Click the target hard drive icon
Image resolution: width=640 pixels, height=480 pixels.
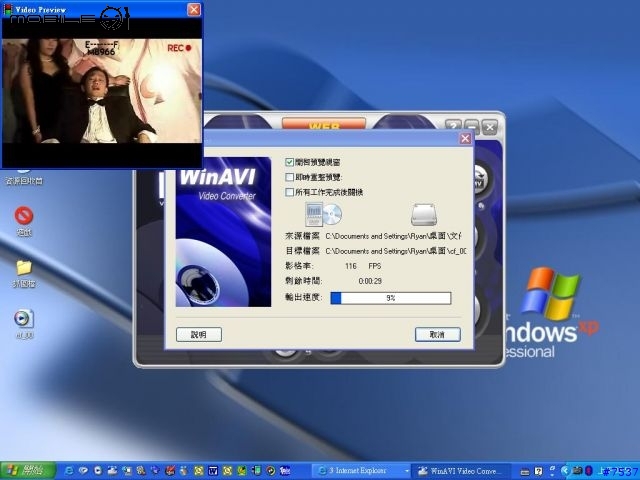pos(424,215)
